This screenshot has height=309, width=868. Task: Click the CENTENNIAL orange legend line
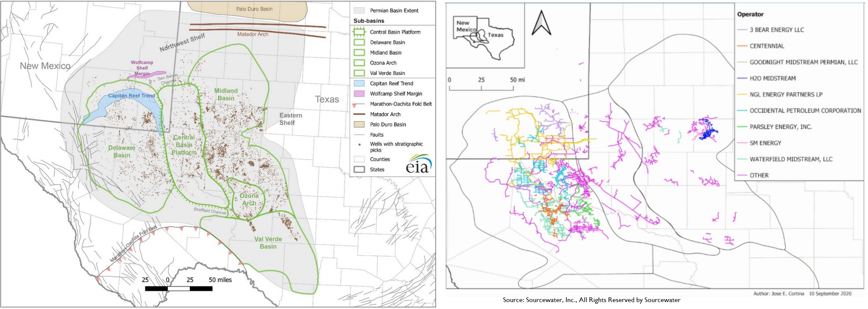point(742,46)
